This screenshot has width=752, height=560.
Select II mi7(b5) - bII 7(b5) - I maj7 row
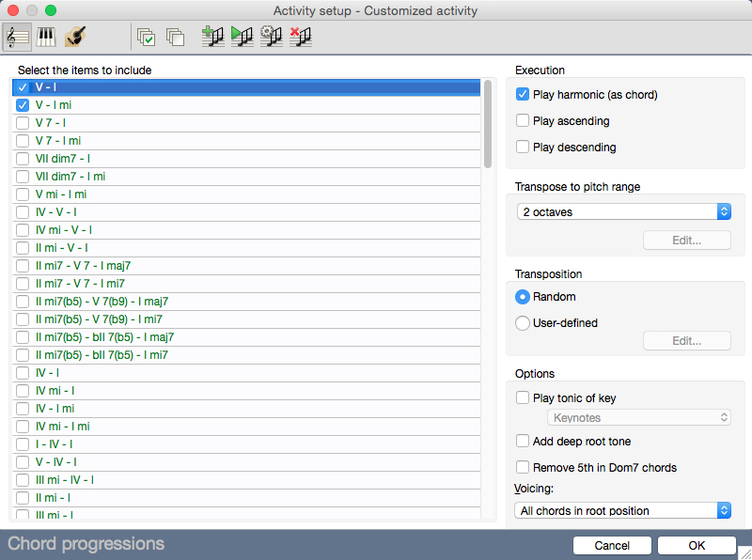click(x=246, y=337)
